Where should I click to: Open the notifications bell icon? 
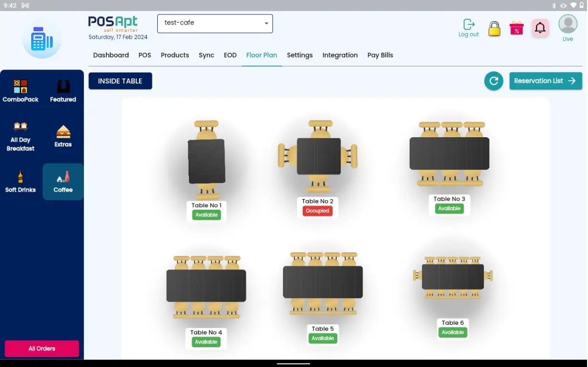[540, 28]
